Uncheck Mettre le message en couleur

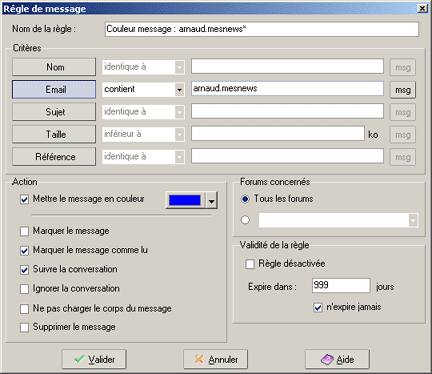click(24, 199)
